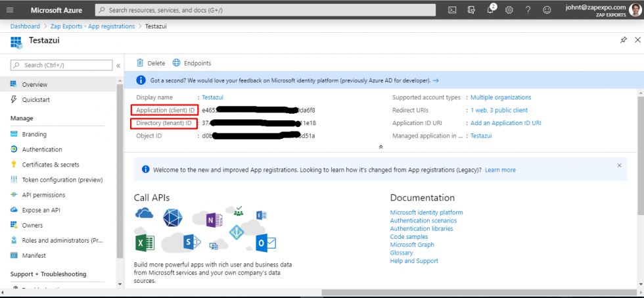Click the Token configuration icon

pos(14,180)
